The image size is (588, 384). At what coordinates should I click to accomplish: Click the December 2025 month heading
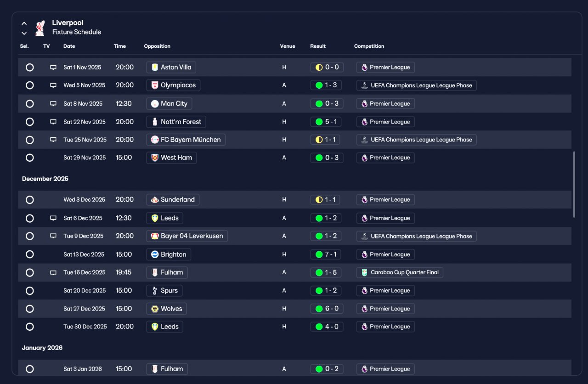click(45, 179)
